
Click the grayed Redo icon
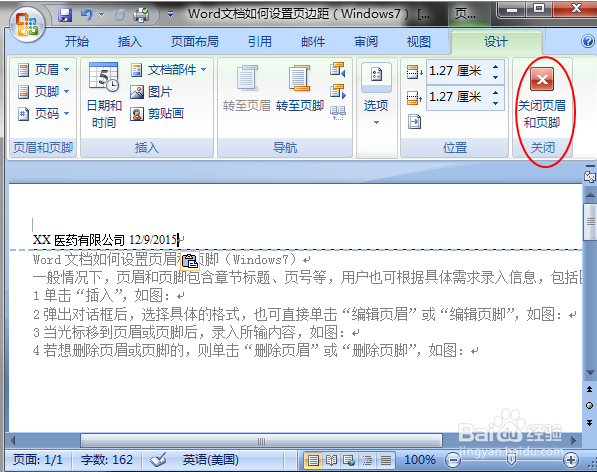tap(120, 15)
